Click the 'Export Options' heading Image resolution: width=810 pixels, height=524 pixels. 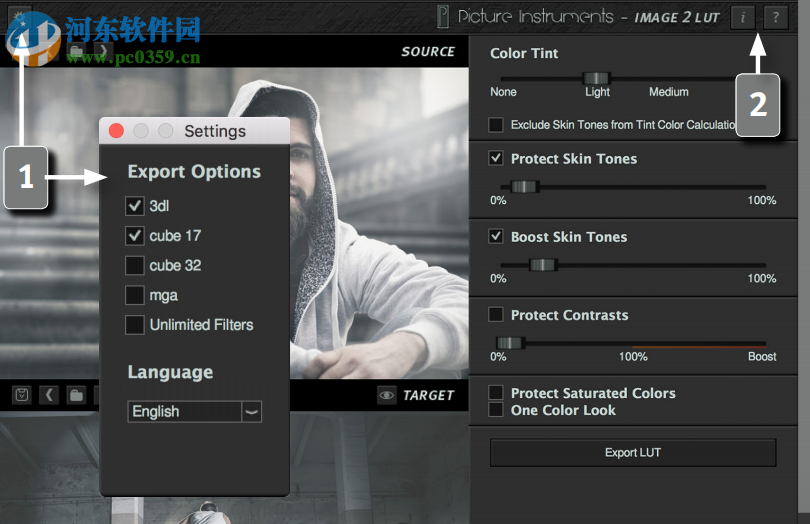coord(194,172)
